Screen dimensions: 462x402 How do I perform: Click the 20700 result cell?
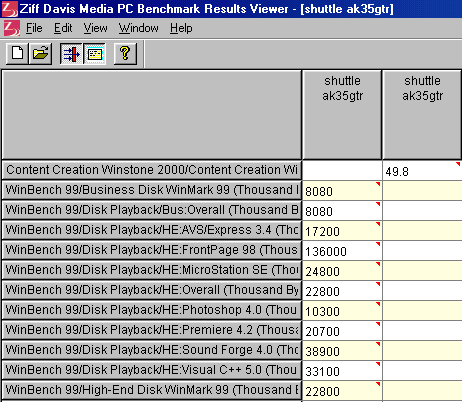(342, 331)
